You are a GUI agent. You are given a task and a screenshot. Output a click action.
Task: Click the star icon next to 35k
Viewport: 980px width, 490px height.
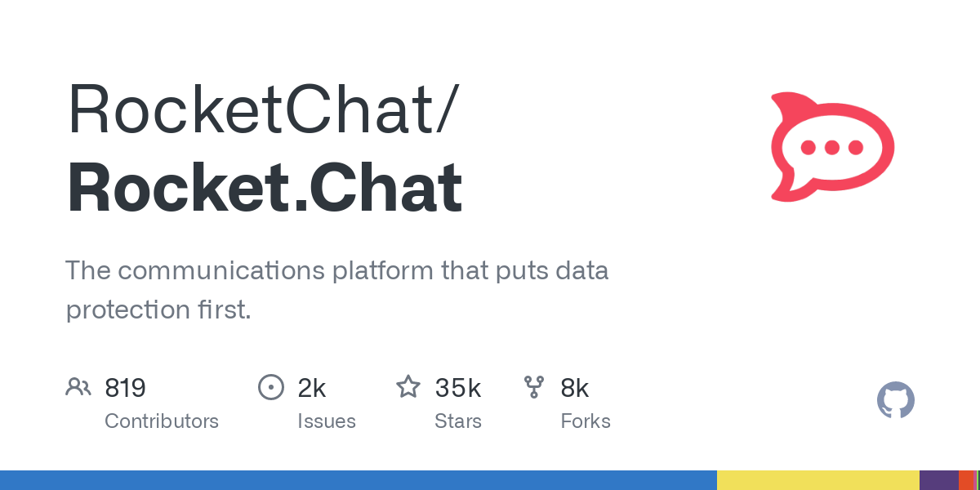coord(408,386)
